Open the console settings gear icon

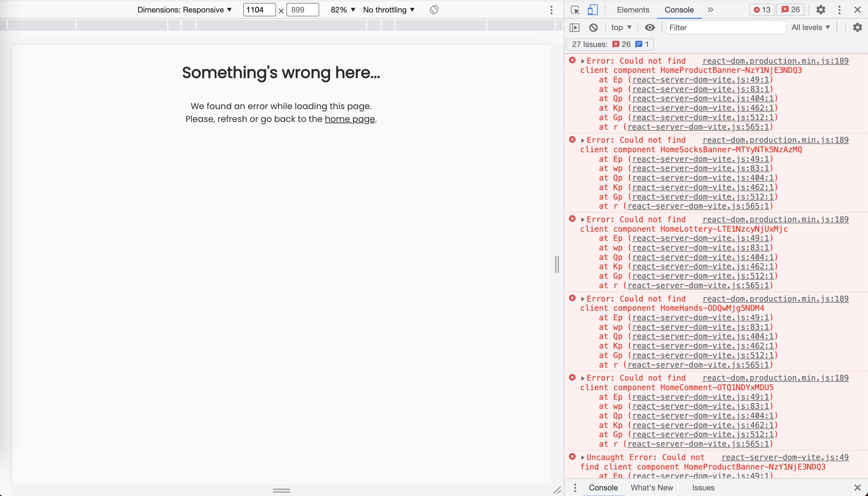coord(857,28)
